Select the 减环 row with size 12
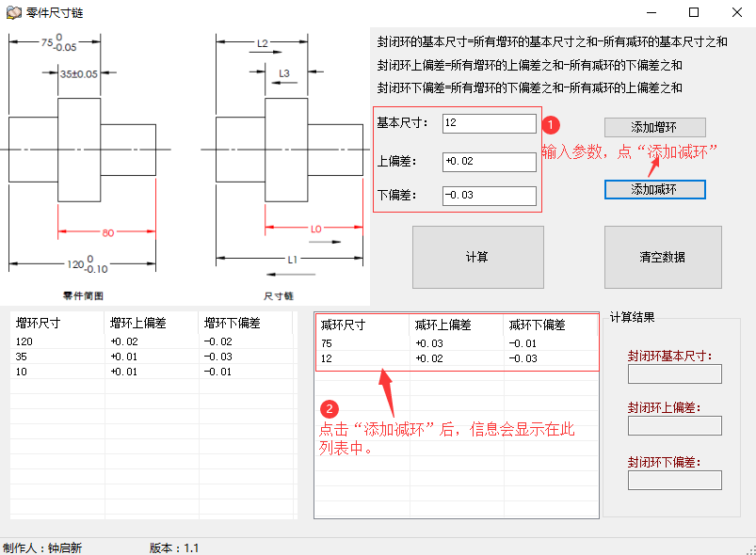Viewport: 756px width, 555px height. pyautogui.click(x=457, y=358)
